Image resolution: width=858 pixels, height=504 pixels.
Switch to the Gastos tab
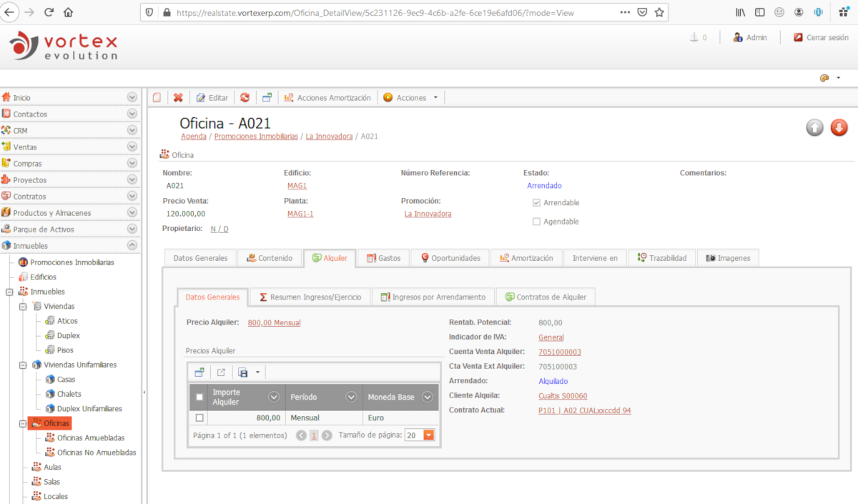(383, 258)
